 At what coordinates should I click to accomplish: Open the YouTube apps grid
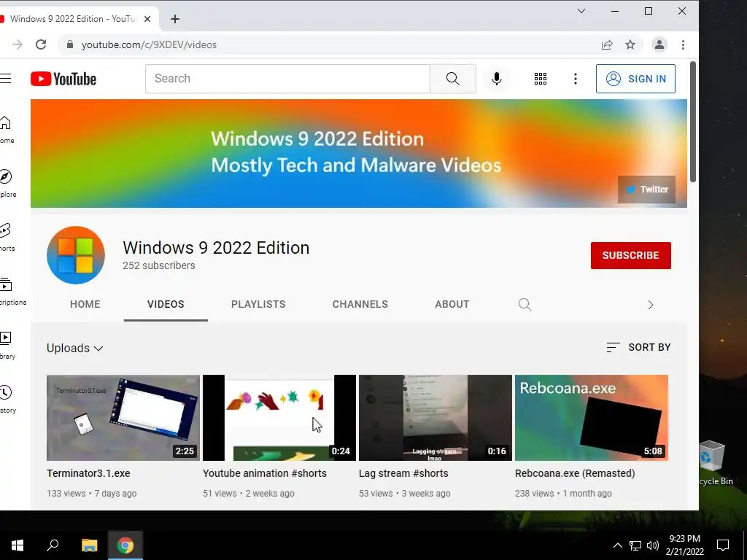point(541,79)
